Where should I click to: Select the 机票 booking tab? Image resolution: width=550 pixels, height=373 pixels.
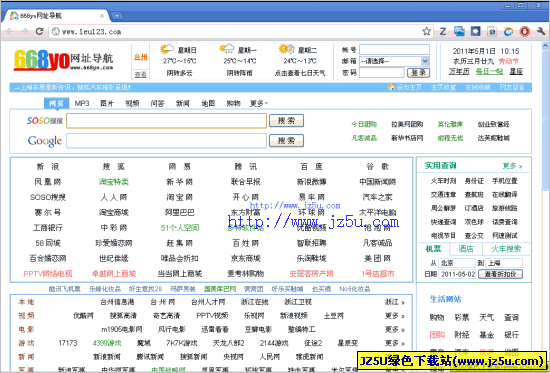[434, 249]
